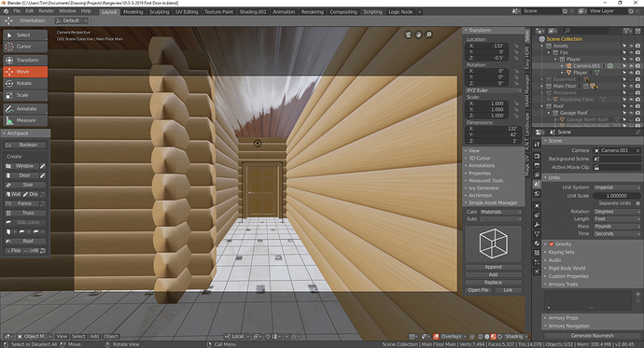This screenshot has width=644, height=348.
Task: Click the Replace asset button
Action: click(x=493, y=283)
